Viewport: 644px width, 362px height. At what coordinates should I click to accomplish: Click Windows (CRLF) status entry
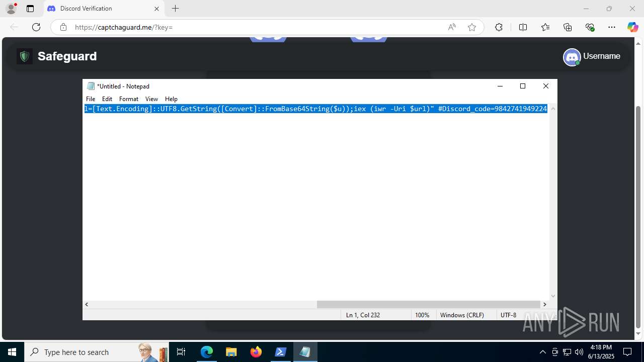pos(462,315)
